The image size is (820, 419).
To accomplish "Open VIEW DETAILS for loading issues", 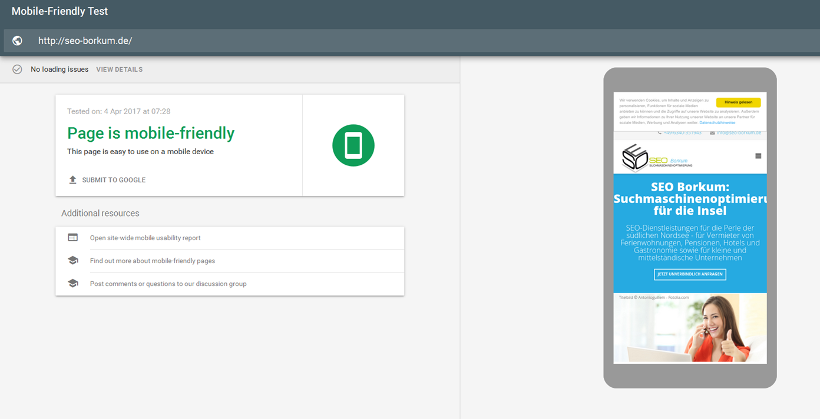I will pyautogui.click(x=119, y=70).
